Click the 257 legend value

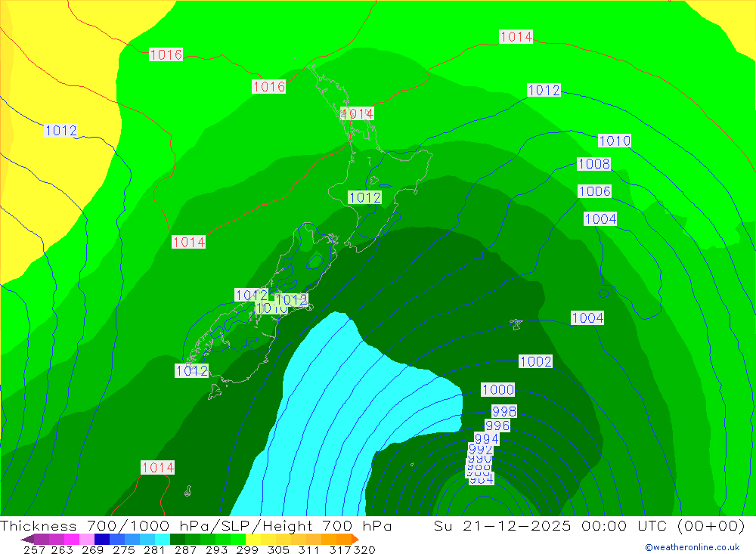click(x=34, y=549)
